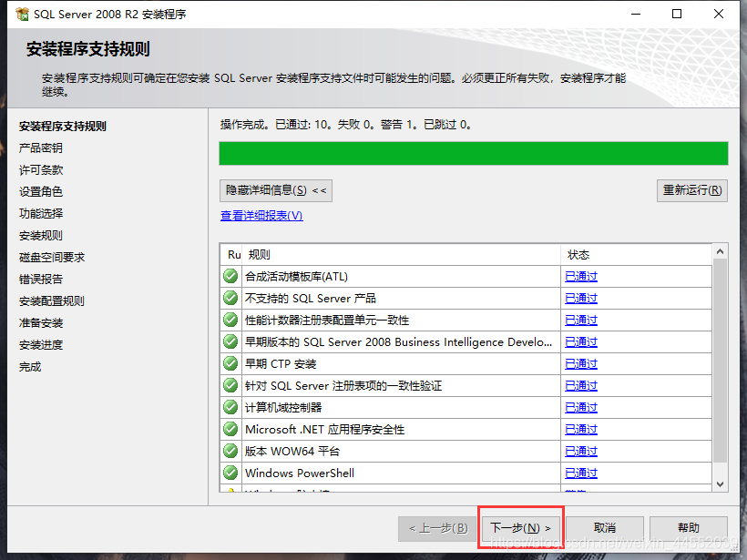Re-run the rule checks with 重新运行(R)
The image size is (747, 560).
click(x=692, y=190)
